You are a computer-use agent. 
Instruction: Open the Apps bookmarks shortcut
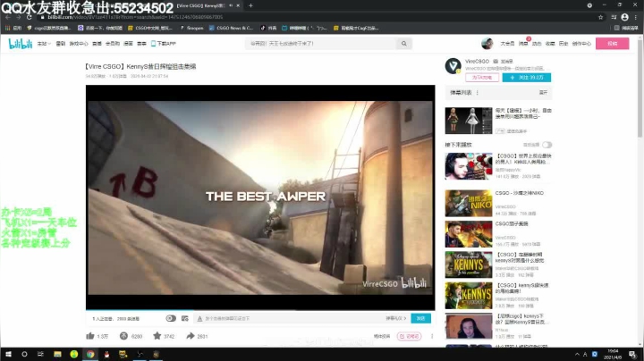coord(13,28)
